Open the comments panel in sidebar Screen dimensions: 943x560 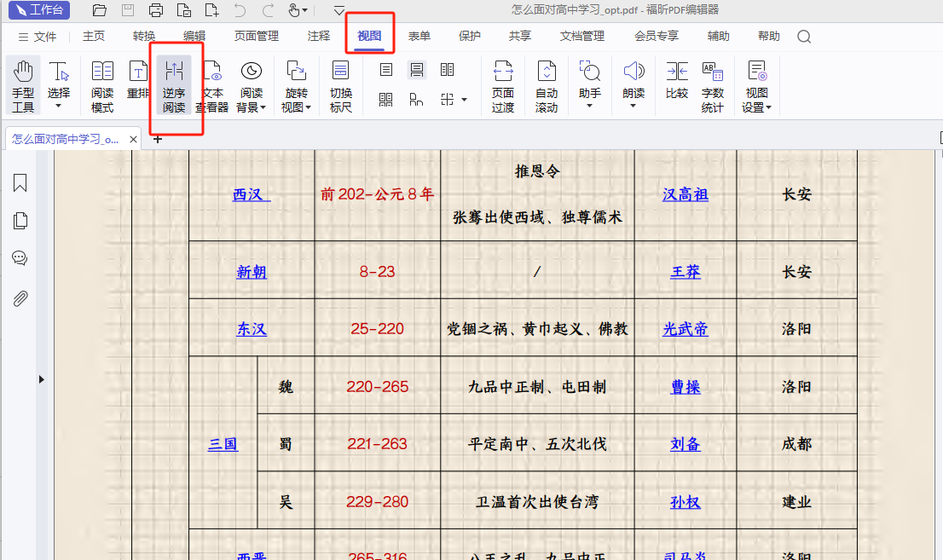coord(20,259)
